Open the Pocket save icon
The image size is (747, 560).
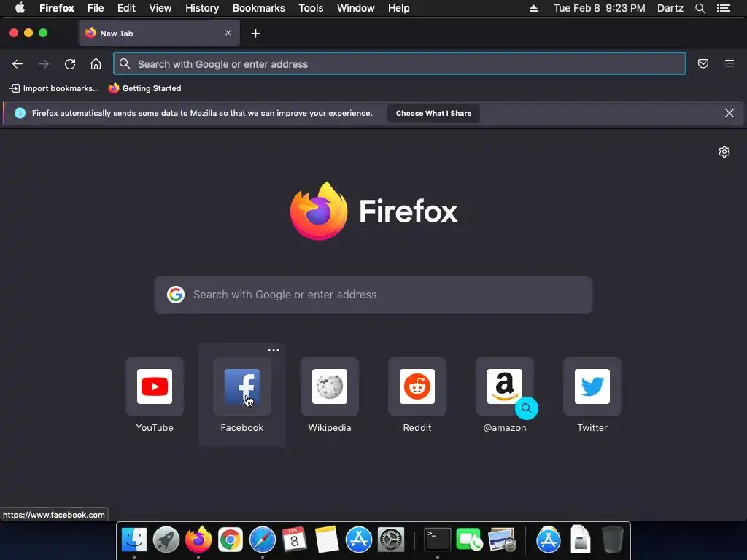(703, 63)
